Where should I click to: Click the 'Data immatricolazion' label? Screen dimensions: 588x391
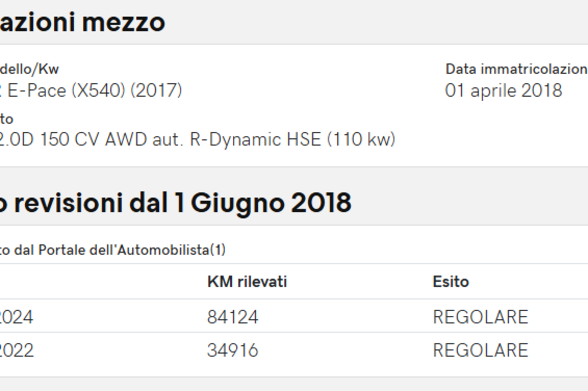point(516,69)
